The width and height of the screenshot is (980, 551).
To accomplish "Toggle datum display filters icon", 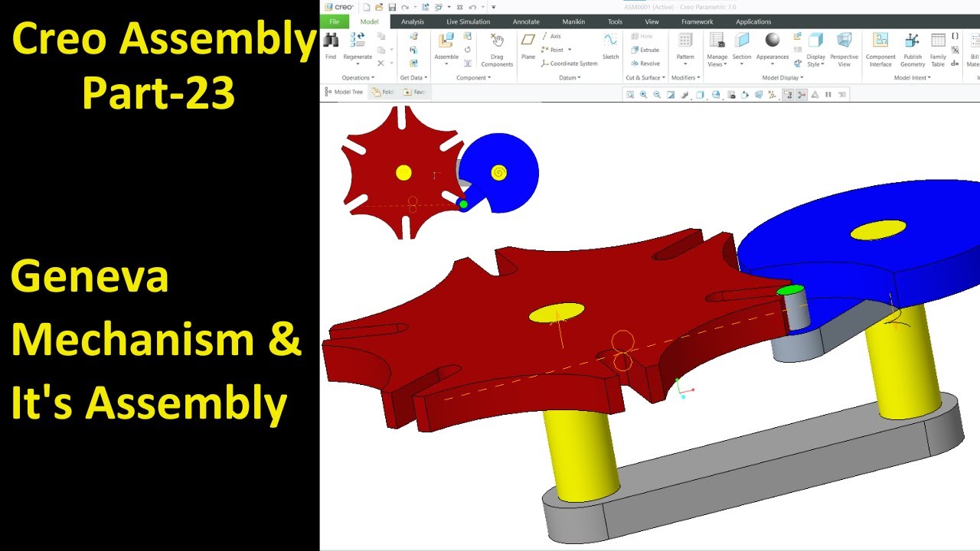I will (773, 95).
